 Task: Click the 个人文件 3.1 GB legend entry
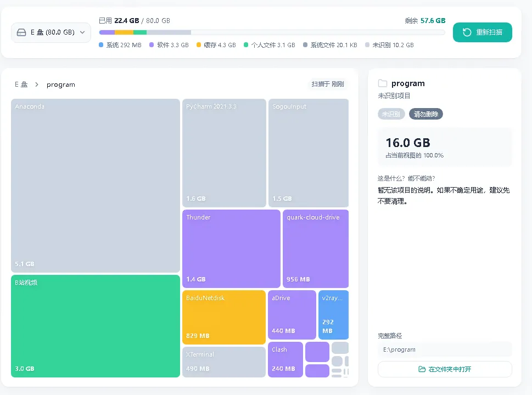pos(270,45)
